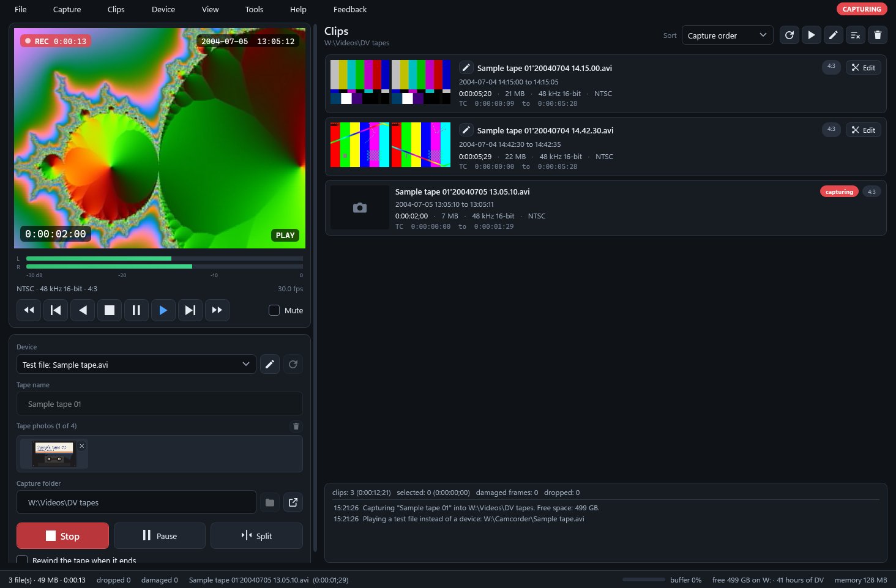The width and height of the screenshot is (896, 588).
Task: Open the capture folder in an external window
Action: pos(293,502)
